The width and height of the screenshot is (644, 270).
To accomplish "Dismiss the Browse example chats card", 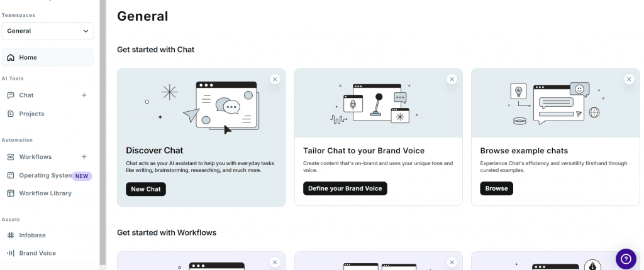I will click(629, 79).
